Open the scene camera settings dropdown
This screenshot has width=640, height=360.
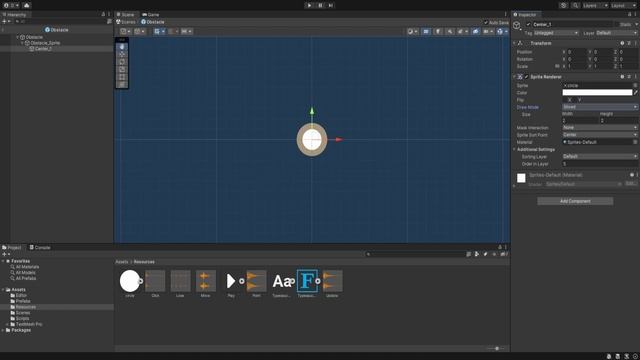tap(488, 31)
